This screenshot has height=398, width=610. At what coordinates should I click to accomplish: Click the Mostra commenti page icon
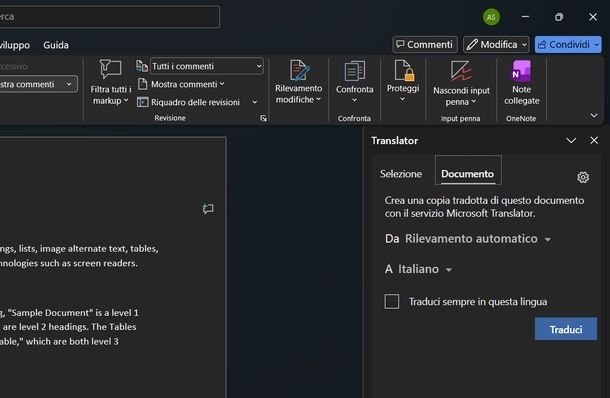[x=142, y=84]
